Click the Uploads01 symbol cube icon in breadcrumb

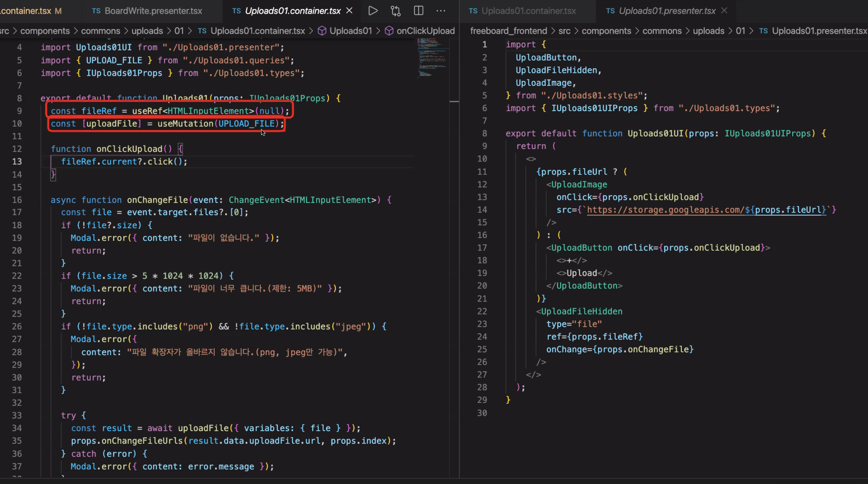[x=322, y=31]
